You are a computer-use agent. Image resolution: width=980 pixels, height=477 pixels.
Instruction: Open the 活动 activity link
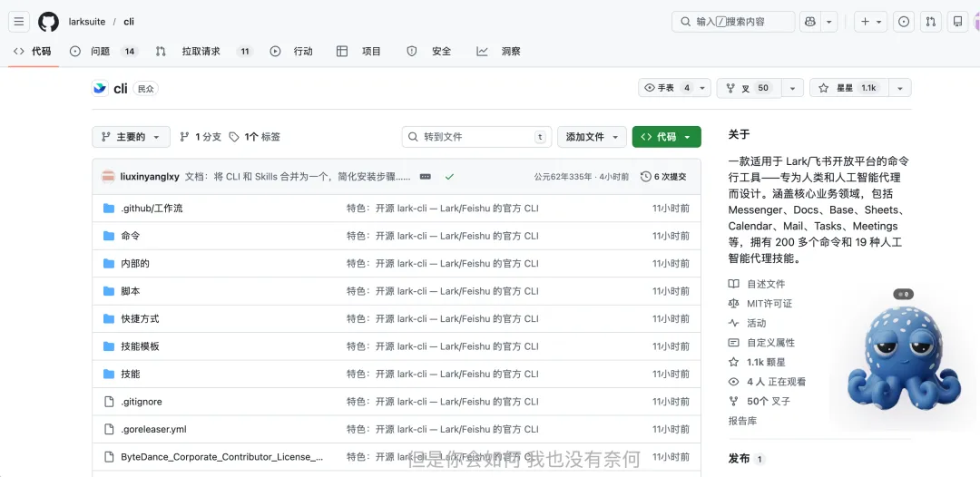747,324
